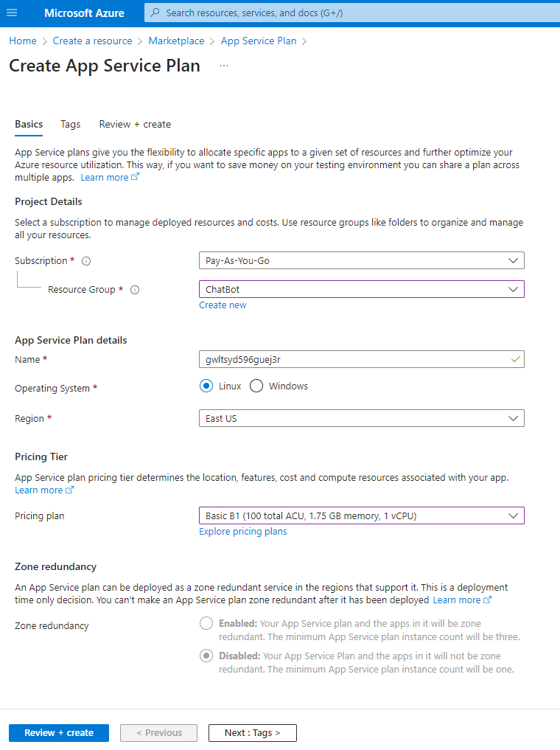Image resolution: width=560 pixels, height=750 pixels.
Task: Click the Review + create button
Action: point(59,733)
